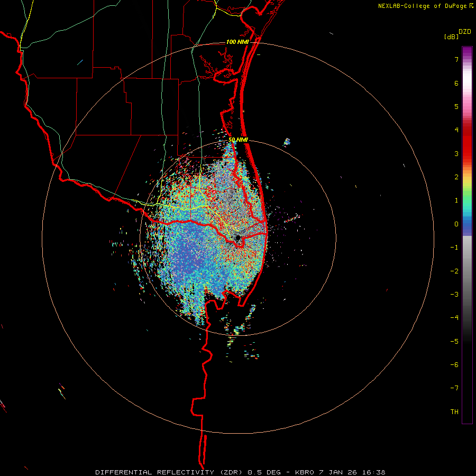Image resolution: width=476 pixels, height=476 pixels.
Task: Click the '-5' value on the color scale
Action: pos(454,342)
